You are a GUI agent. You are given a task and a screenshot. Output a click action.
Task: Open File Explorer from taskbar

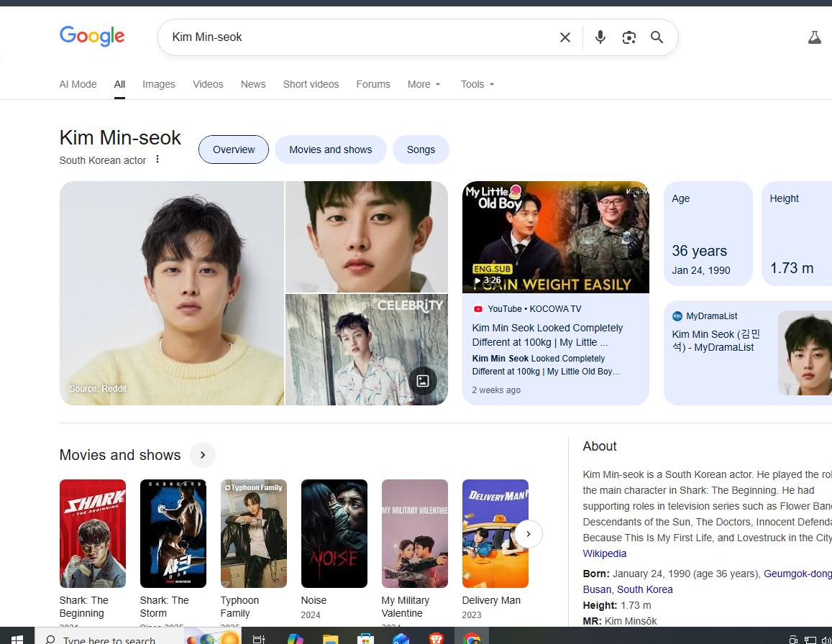(x=330, y=639)
